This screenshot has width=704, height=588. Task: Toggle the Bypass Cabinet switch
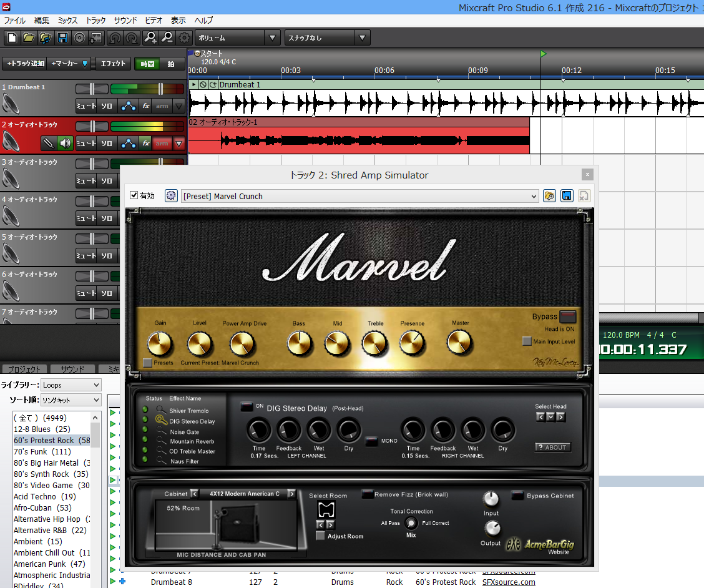(x=517, y=496)
